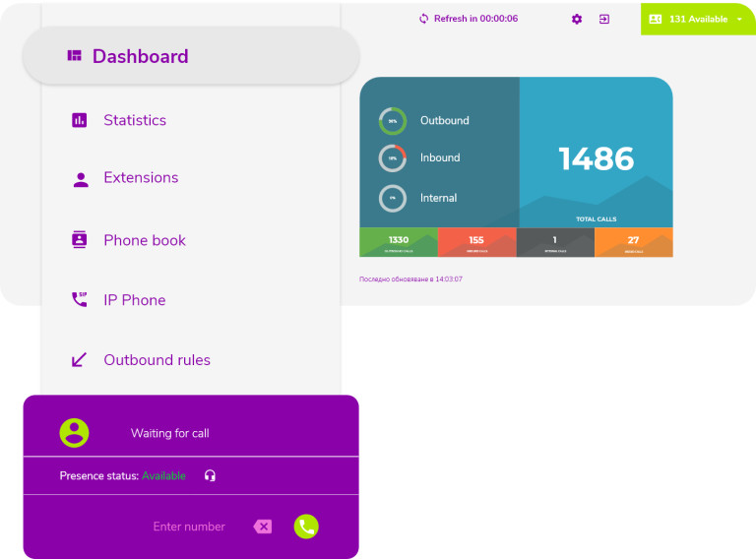Click the Dashboard grid icon
The width and height of the screenshot is (756, 559).
(74, 56)
